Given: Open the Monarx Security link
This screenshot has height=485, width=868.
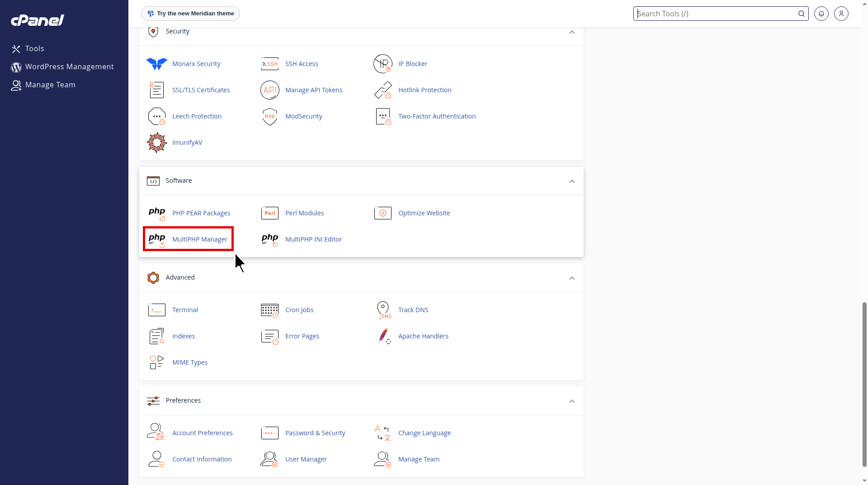Looking at the screenshot, I should click(196, 64).
